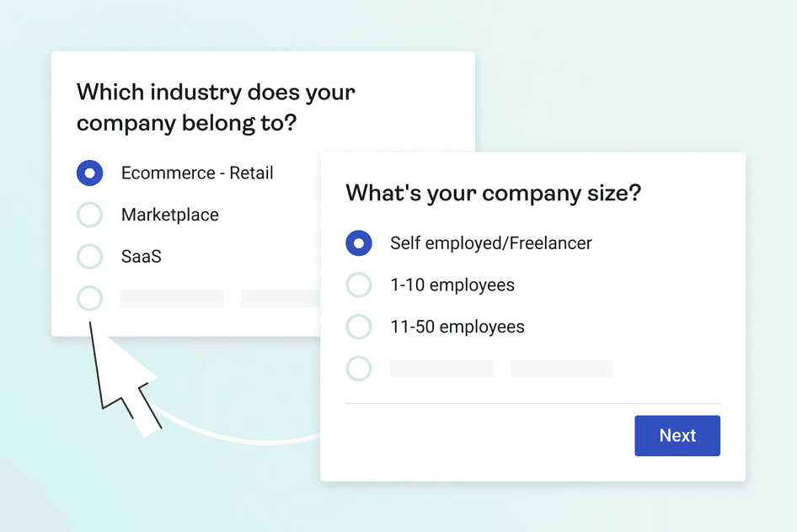
Task: Click the first grey placeholder bar in the industry card
Action: click(172, 298)
